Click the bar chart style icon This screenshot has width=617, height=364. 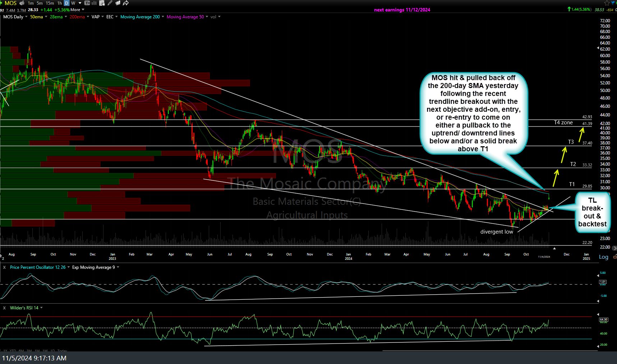click(95, 3)
